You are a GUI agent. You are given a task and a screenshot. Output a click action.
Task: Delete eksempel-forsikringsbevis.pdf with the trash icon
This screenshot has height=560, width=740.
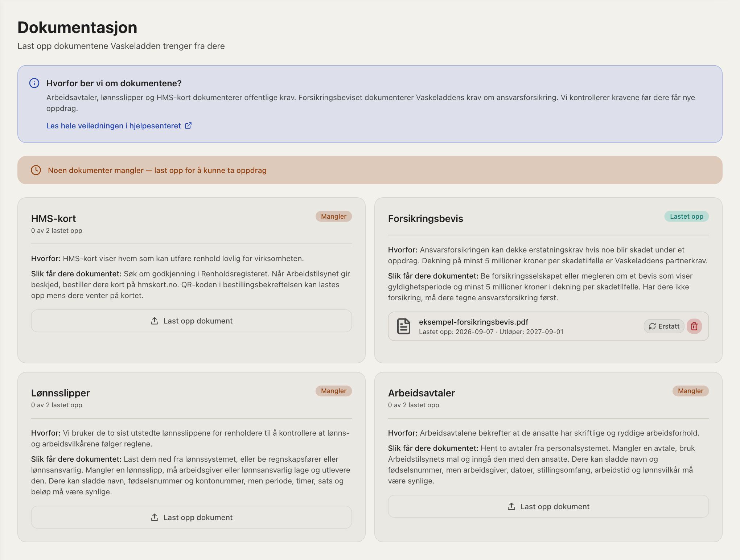pyautogui.click(x=694, y=326)
